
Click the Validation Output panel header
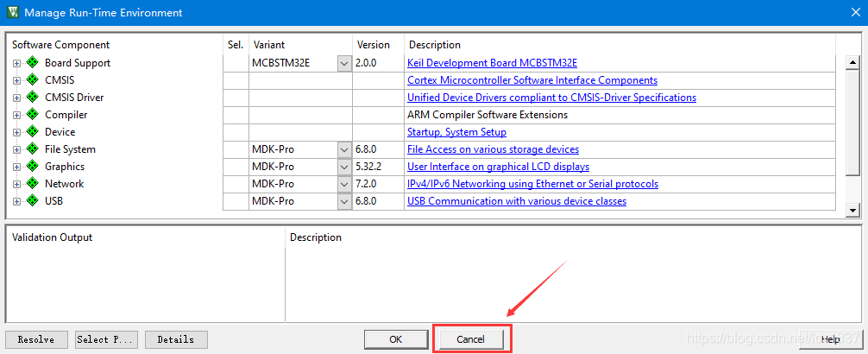pyautogui.click(x=52, y=237)
